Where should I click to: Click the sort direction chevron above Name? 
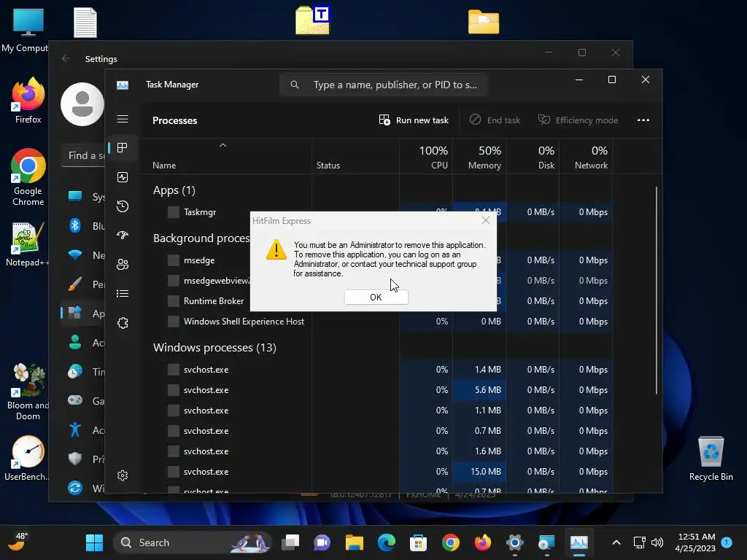(222, 145)
